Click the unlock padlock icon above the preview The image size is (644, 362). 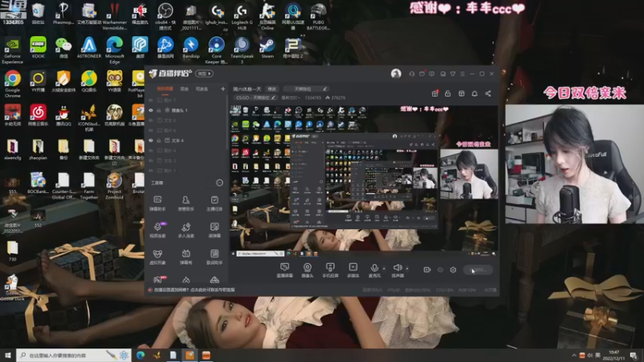448,93
